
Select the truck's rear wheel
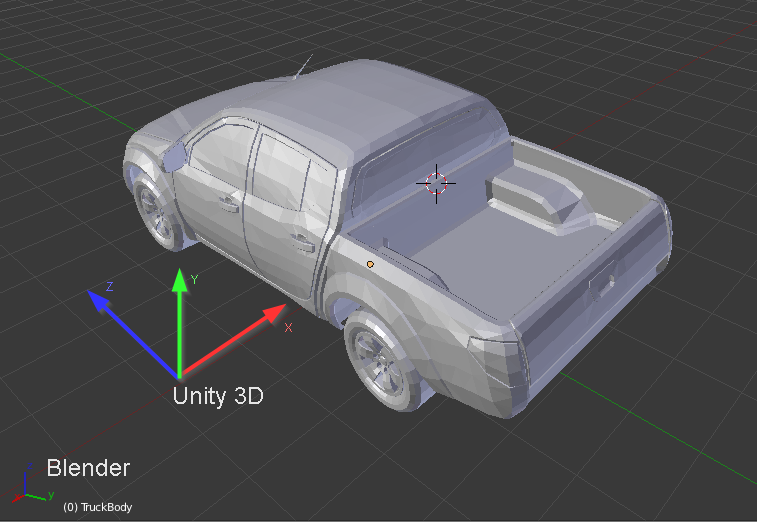coord(383,362)
